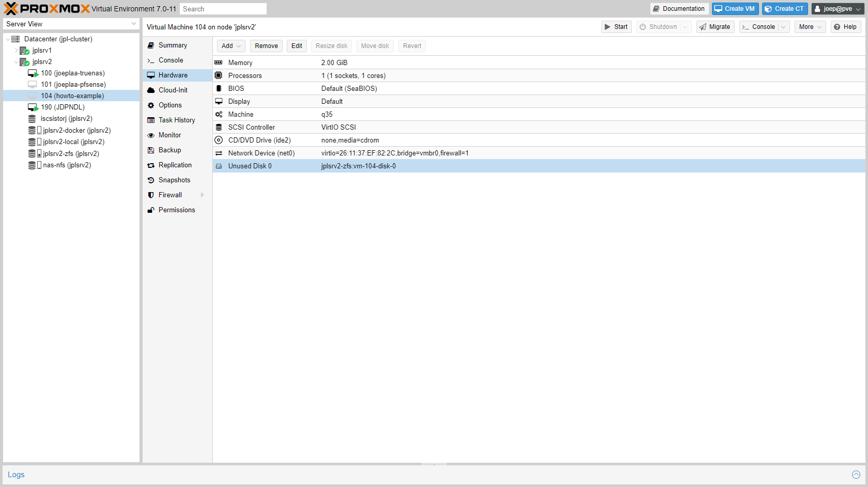Screen dimensions: 868x487
Task: Open Permissions via its padlock icon
Action: 151,210
